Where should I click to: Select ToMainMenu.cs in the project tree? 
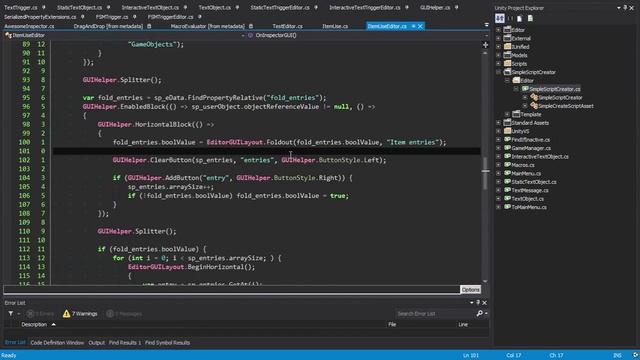pos(529,207)
